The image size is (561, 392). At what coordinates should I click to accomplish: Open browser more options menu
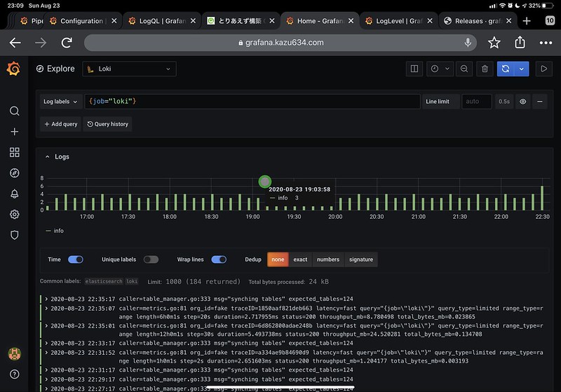point(546,43)
